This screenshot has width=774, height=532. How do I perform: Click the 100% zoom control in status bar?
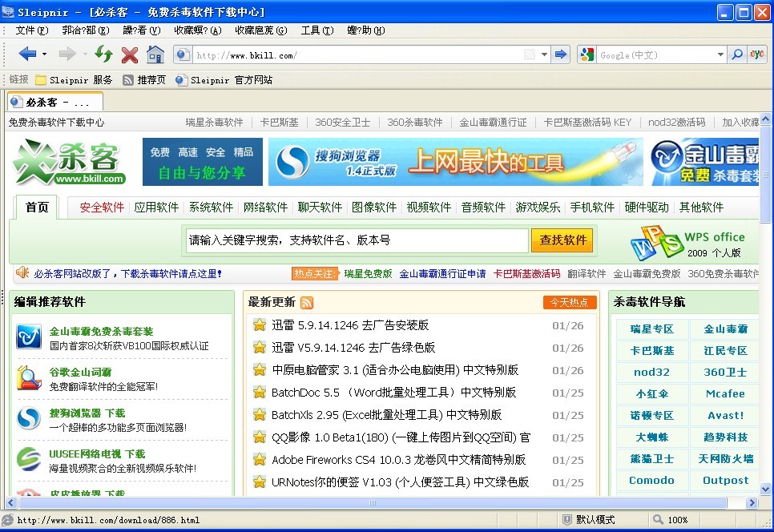[x=670, y=520]
